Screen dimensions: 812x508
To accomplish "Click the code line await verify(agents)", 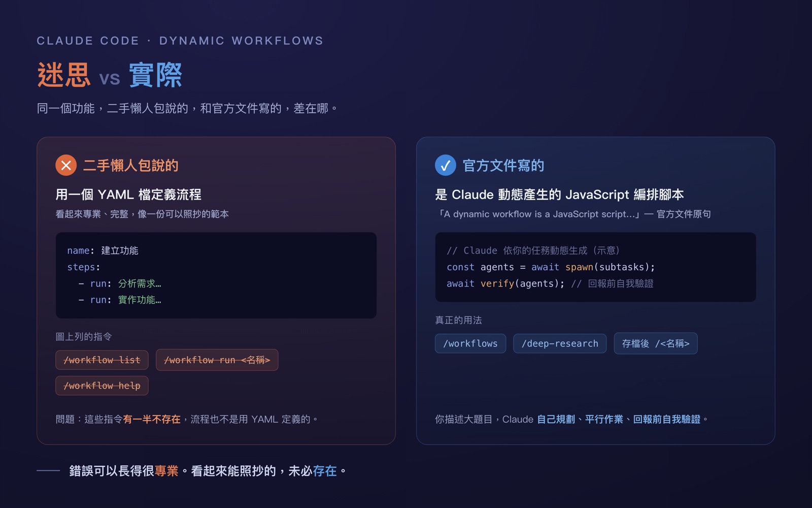I will (x=505, y=283).
